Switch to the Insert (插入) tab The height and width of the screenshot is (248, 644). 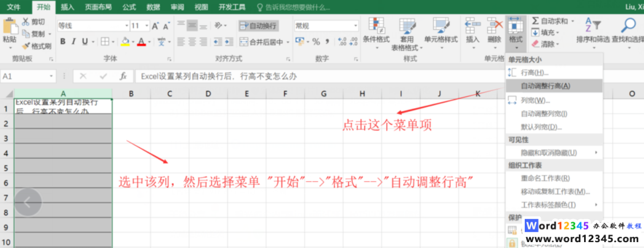coord(67,7)
